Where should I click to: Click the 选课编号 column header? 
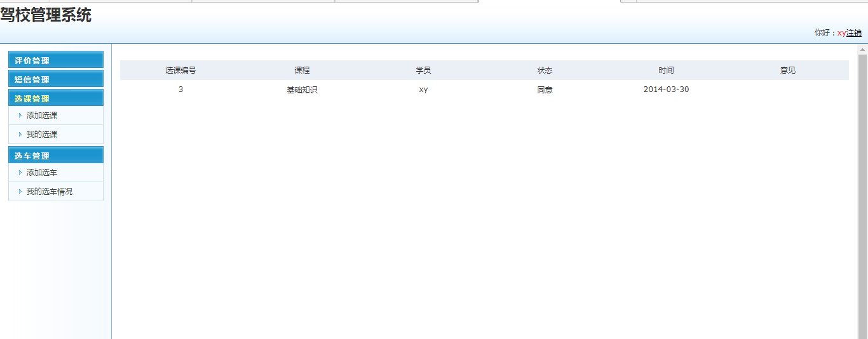(x=180, y=70)
